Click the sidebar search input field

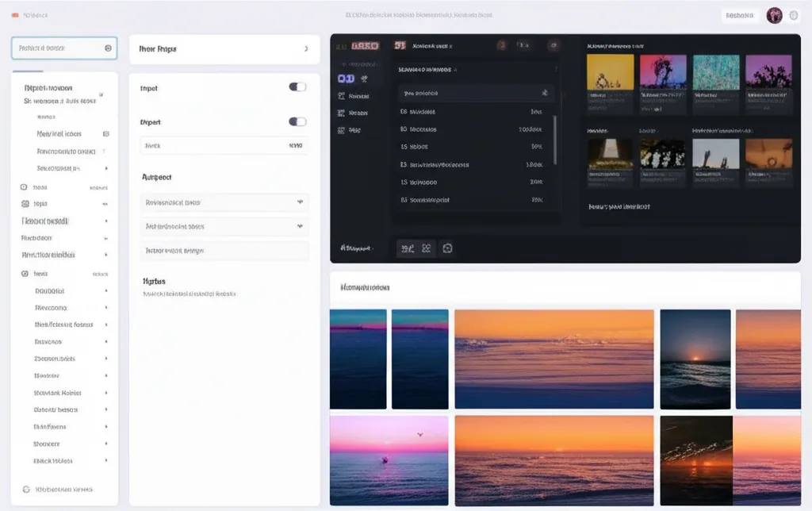(64, 48)
